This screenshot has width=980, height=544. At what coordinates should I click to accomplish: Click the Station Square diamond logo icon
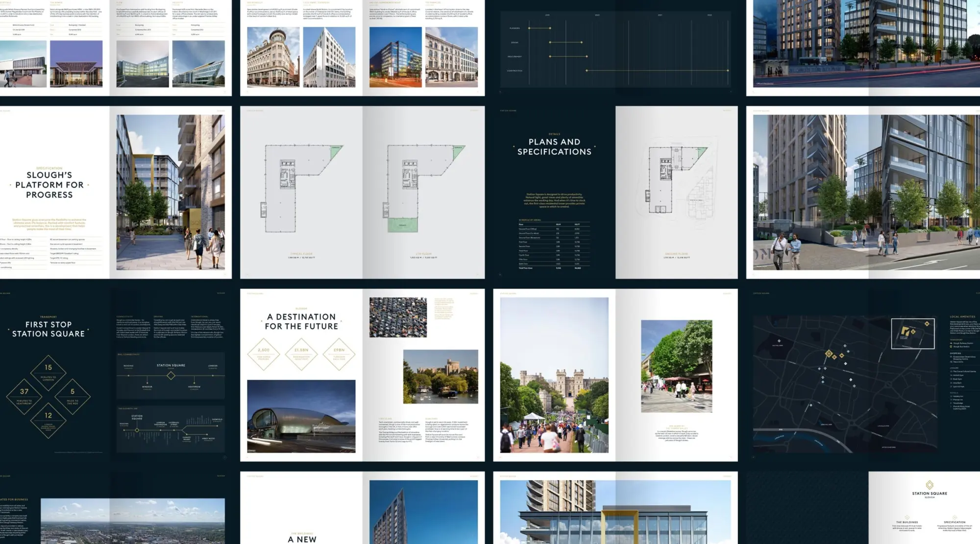click(x=929, y=485)
